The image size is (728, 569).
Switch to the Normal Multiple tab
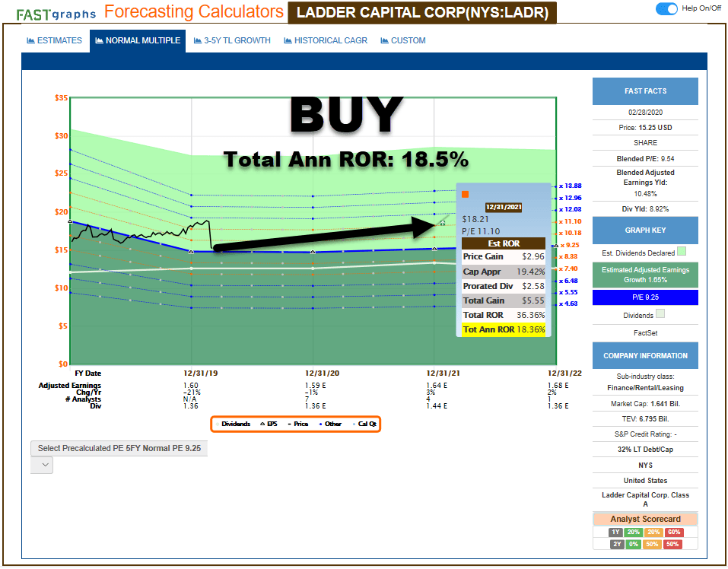tap(138, 41)
